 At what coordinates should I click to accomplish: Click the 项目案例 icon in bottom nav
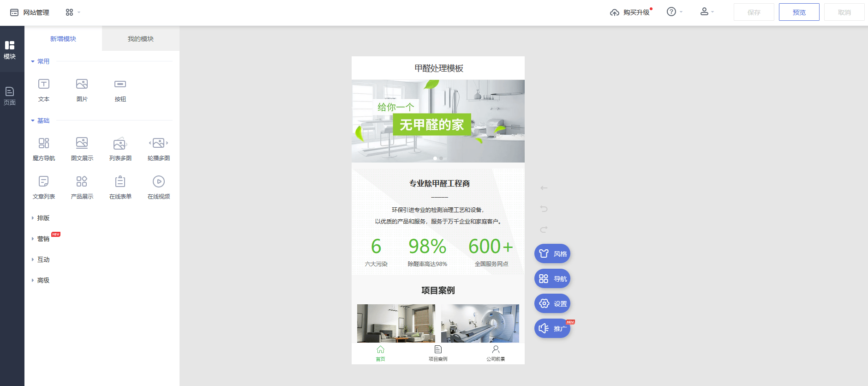coord(438,350)
